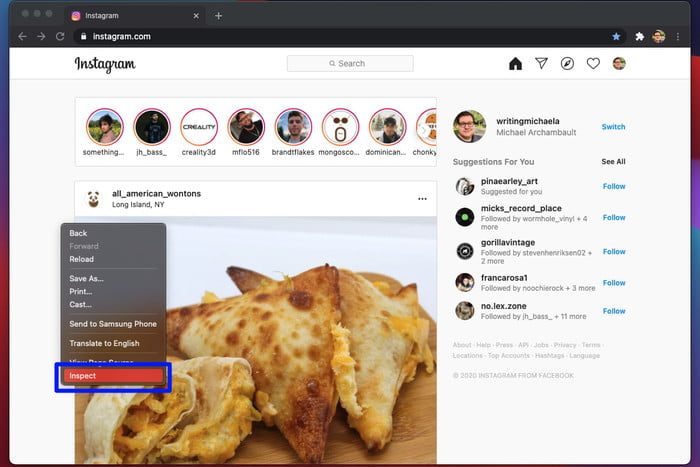The image size is (700, 467).
Task: Open the Explore compass icon
Action: click(x=567, y=64)
